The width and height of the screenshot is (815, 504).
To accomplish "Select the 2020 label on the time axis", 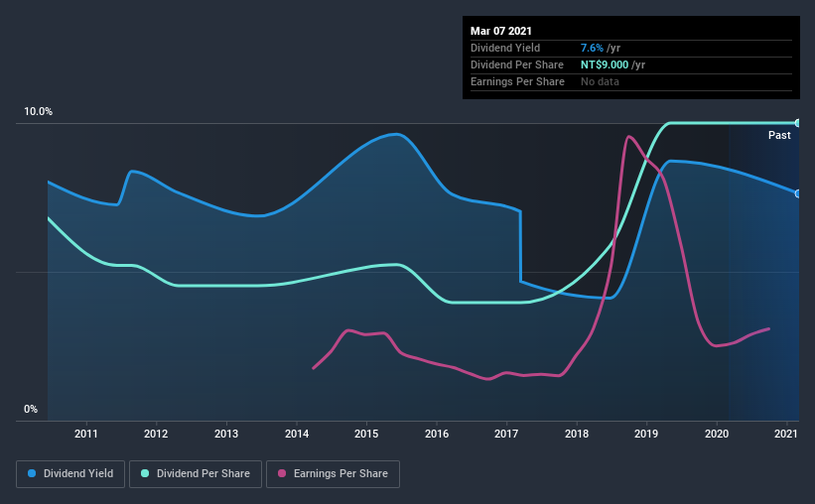I will [x=717, y=434].
